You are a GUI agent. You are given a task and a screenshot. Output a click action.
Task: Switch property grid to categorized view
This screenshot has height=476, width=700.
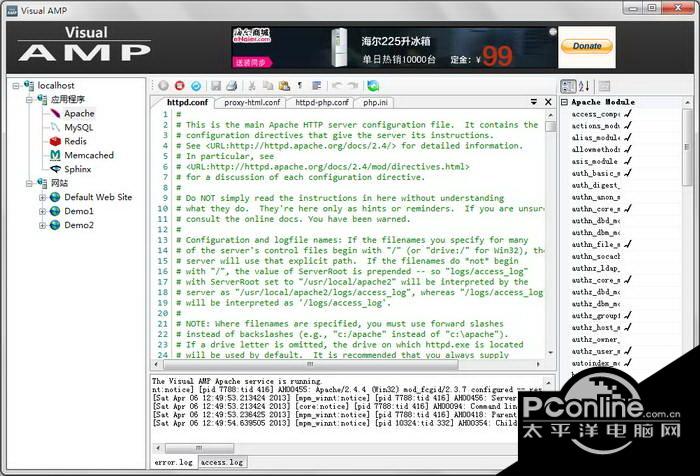tap(568, 86)
